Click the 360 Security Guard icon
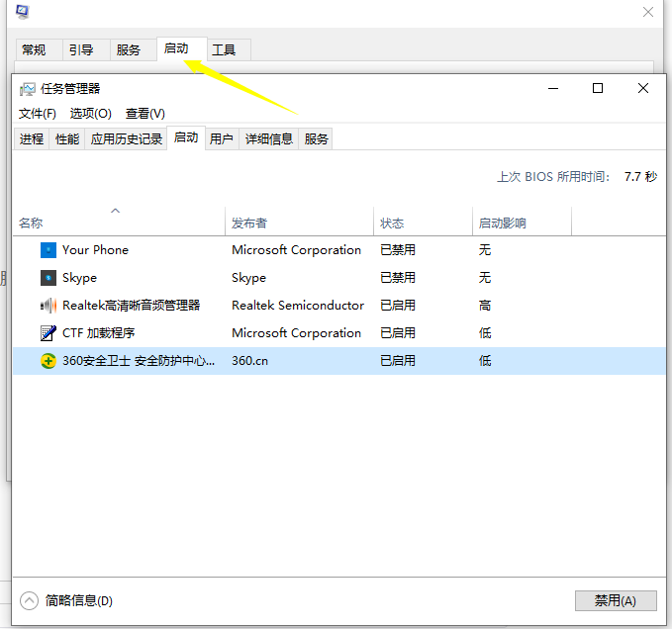This screenshot has width=672, height=629. [48, 361]
